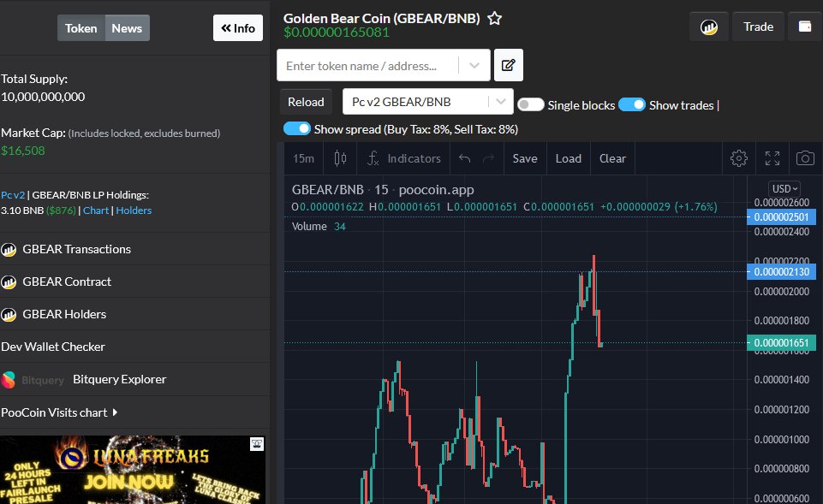The image size is (823, 504).
Task: Click the 0.000002130 price marker on axis
Action: coord(781,271)
